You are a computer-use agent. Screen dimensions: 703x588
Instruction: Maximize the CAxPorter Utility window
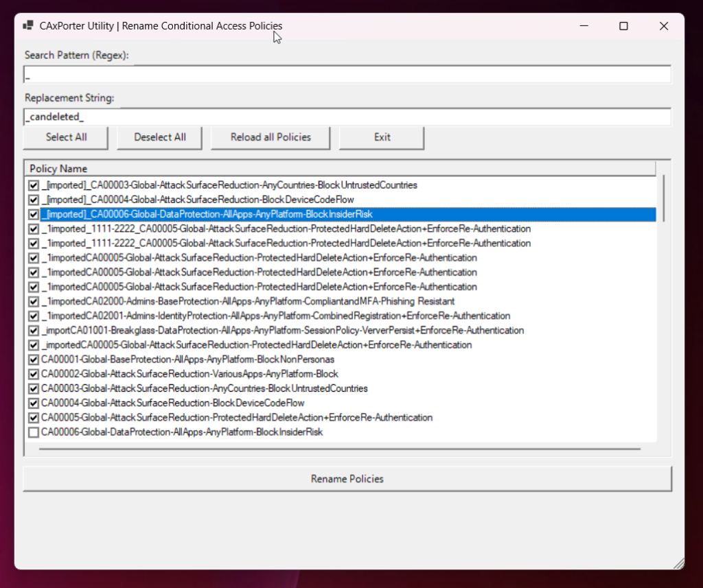coord(623,26)
